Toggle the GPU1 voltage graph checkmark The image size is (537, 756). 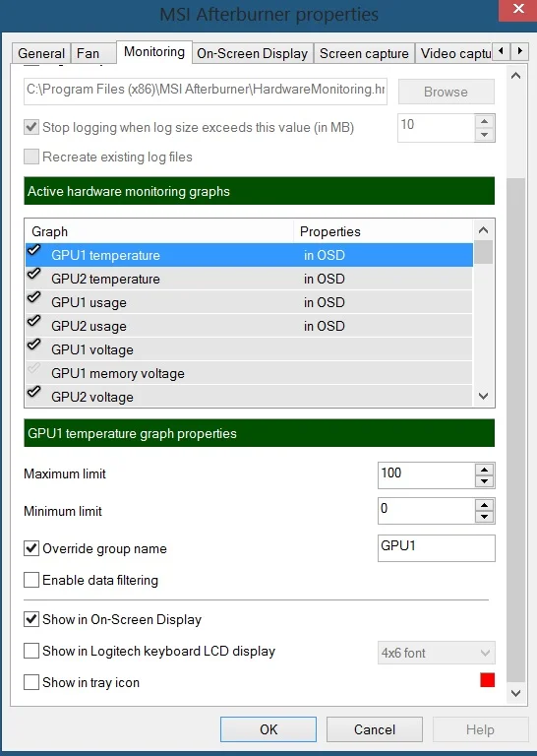(33, 345)
